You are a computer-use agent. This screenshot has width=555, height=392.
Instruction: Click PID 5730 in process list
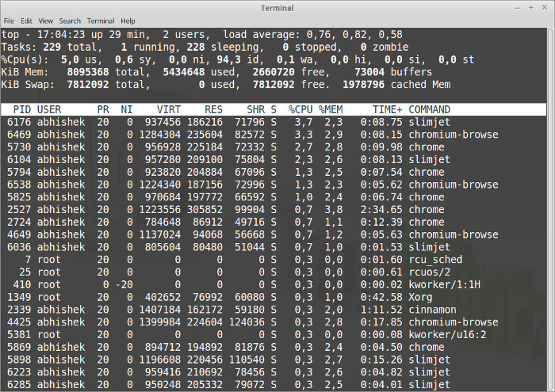pos(19,147)
